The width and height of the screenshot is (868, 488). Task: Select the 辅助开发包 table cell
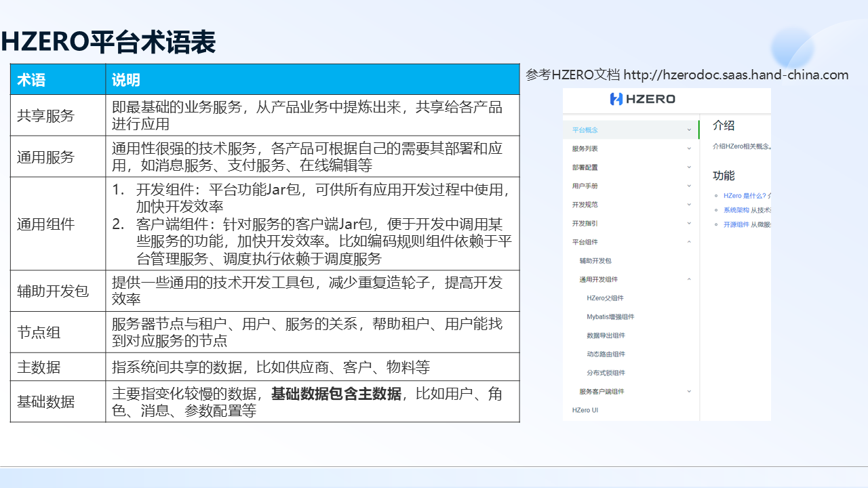(x=58, y=291)
